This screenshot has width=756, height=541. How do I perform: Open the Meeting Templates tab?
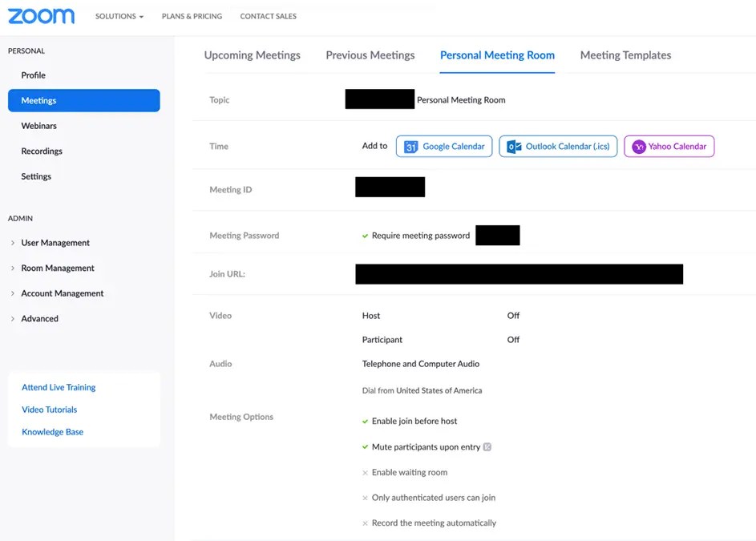[625, 55]
